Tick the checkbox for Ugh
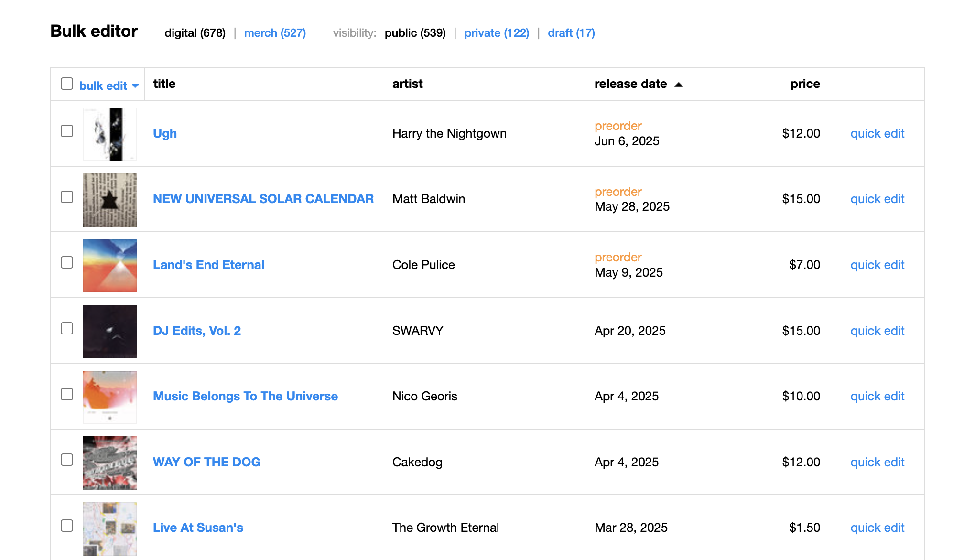The width and height of the screenshot is (975, 560). 67,131
